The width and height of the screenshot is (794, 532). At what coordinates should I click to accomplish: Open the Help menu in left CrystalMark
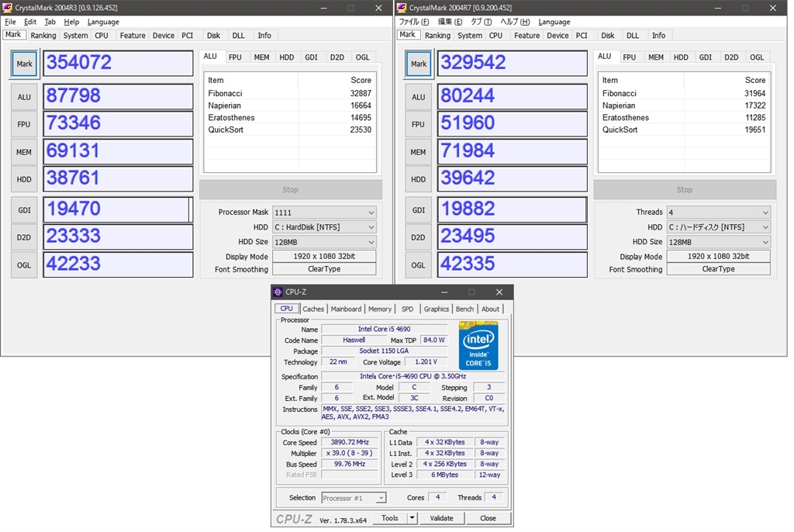point(71,22)
